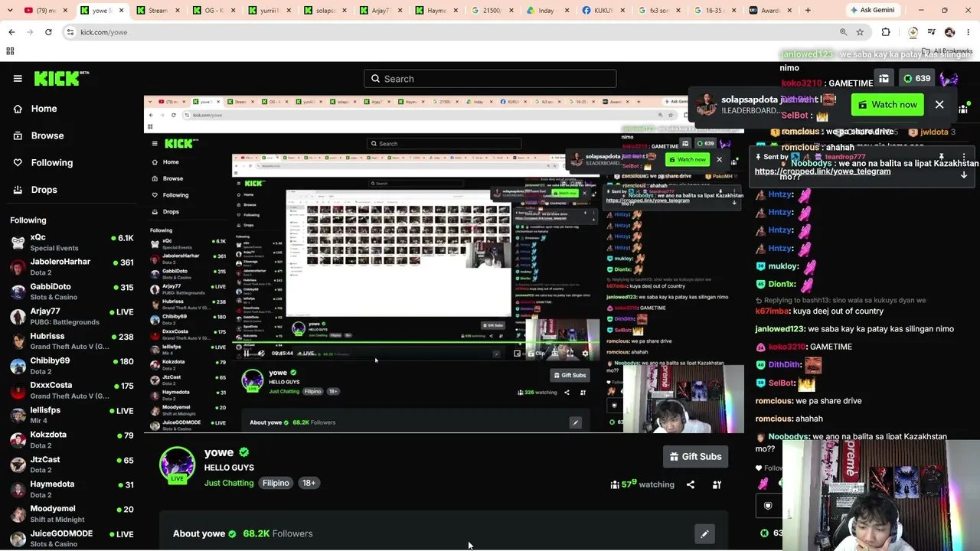Open the 639 Kick points balance

(916, 78)
